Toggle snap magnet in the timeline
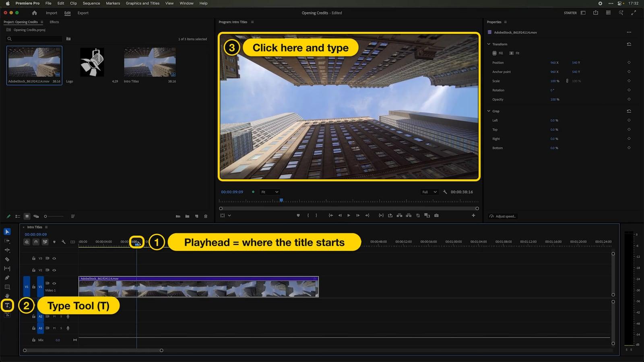Screen dimensions: 644x362 point(36,242)
